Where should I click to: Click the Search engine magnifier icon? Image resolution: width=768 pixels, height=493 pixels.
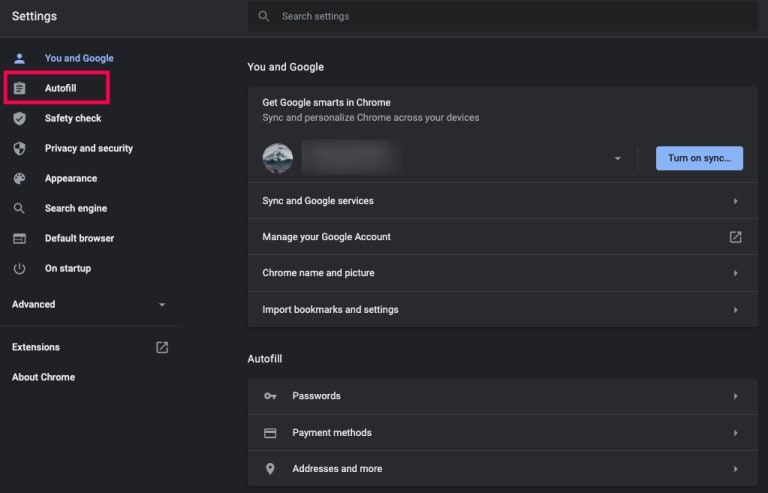point(19,209)
